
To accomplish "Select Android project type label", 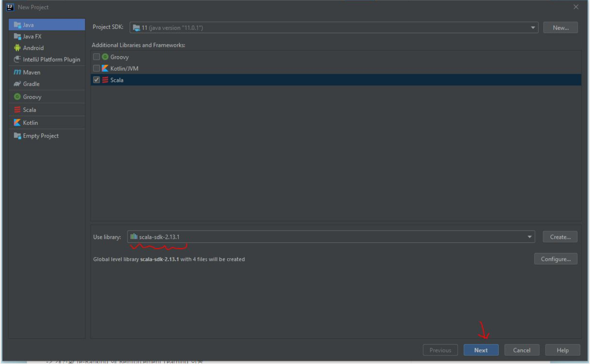I will pyautogui.click(x=33, y=48).
